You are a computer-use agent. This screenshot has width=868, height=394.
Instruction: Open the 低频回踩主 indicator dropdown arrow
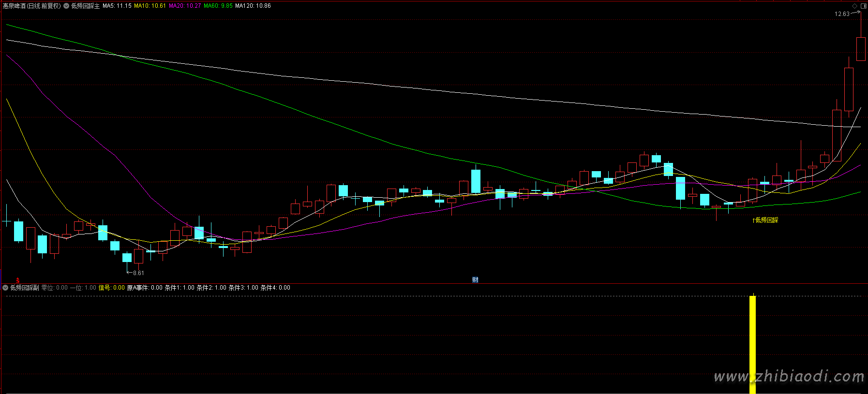(x=66, y=6)
